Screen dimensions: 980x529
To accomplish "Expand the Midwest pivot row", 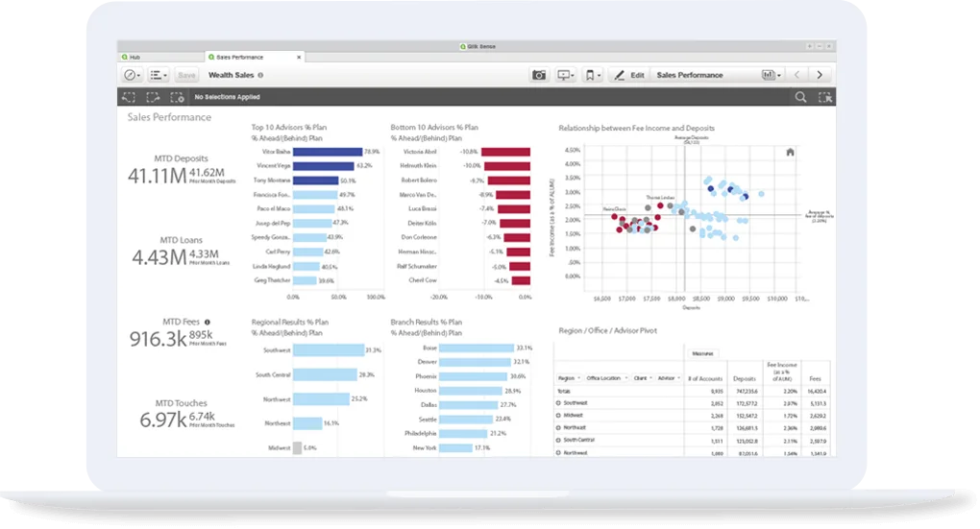I will (558, 416).
